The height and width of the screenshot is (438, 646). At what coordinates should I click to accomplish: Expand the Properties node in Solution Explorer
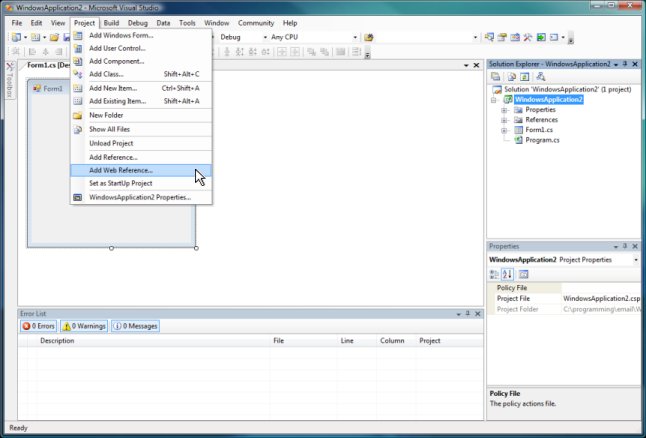tap(504, 110)
